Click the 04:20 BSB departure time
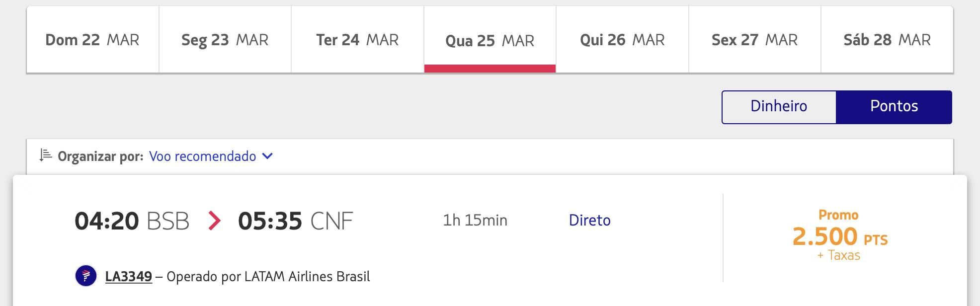This screenshot has height=306, width=980. pyautogui.click(x=132, y=221)
